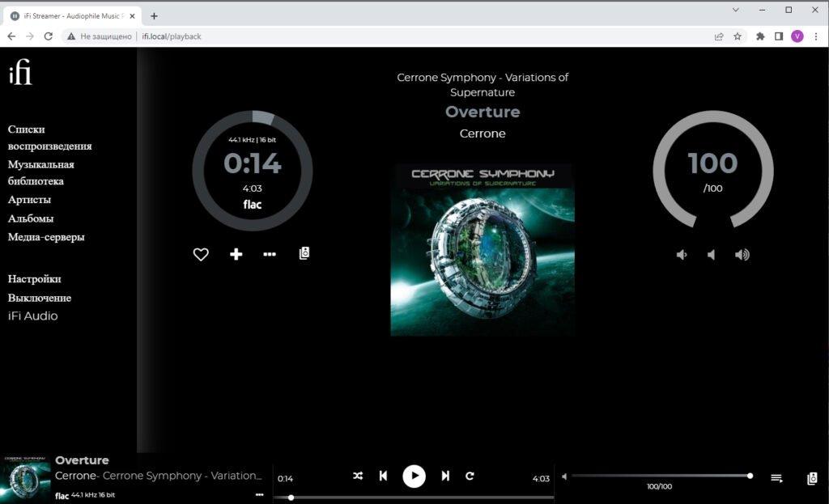The width and height of the screenshot is (829, 504).
Task: Go to Альбомы
Action: click(x=31, y=218)
